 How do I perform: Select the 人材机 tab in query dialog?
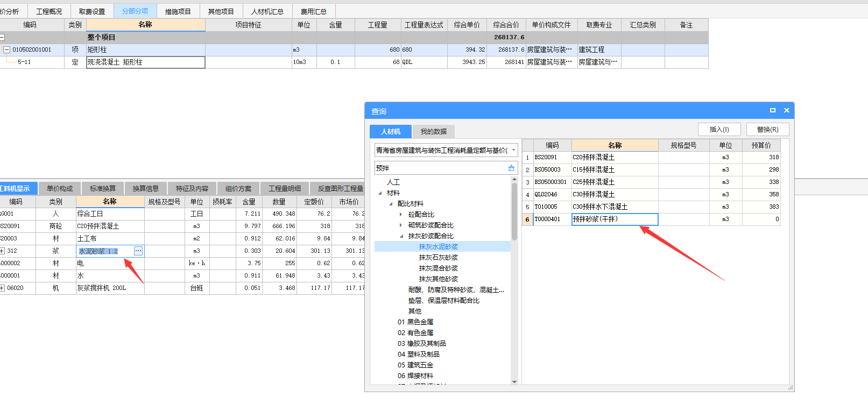391,131
